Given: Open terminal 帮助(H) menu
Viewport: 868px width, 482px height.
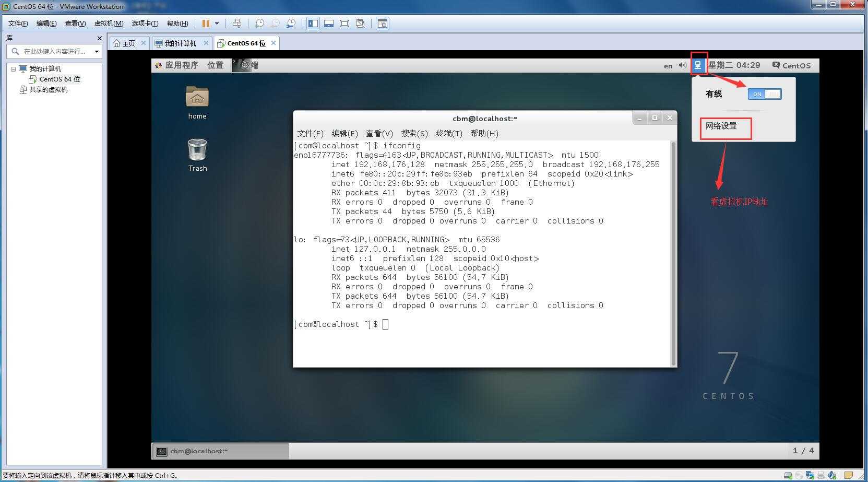Looking at the screenshot, I should pos(484,134).
